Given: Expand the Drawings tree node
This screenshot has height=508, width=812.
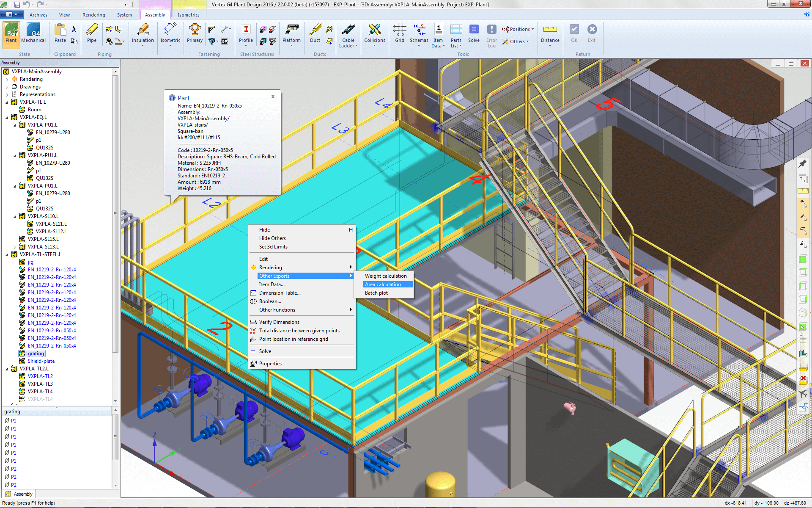Looking at the screenshot, I should pyautogui.click(x=7, y=86).
